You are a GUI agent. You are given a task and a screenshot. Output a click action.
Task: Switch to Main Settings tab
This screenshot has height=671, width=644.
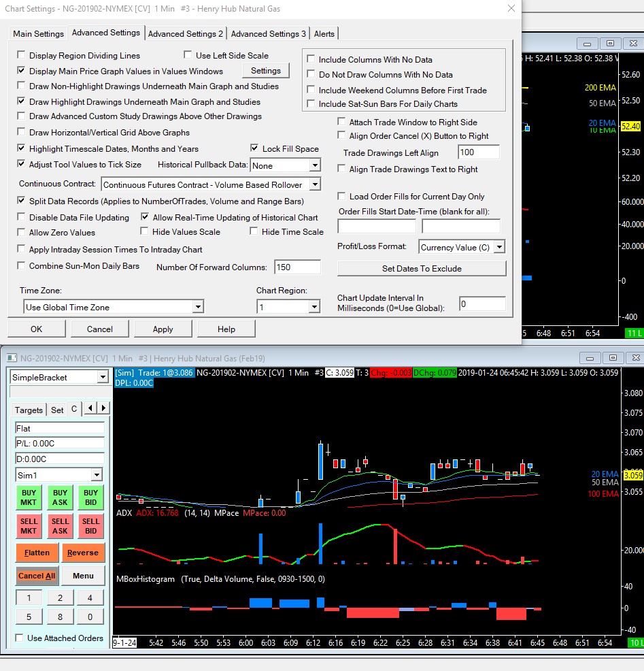coord(38,34)
